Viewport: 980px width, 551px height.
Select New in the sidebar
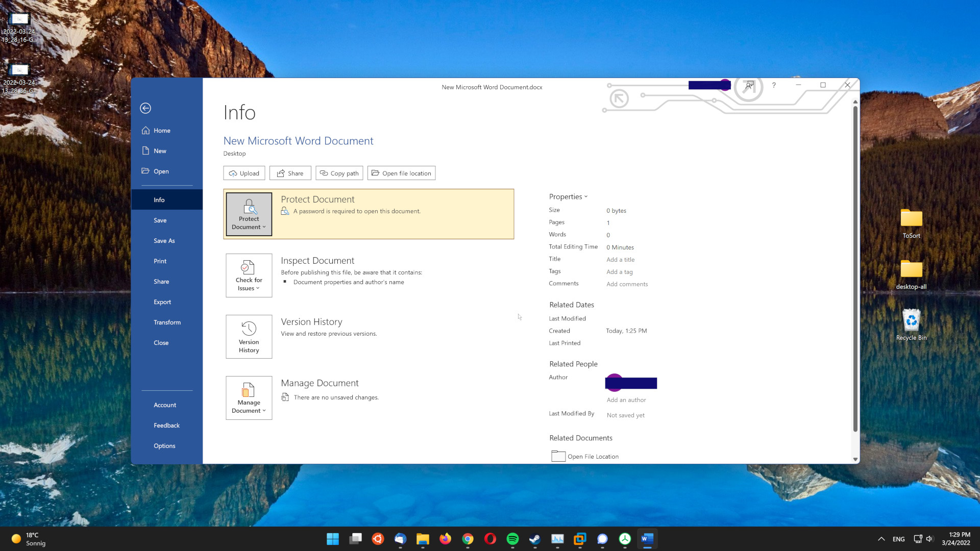point(167,151)
